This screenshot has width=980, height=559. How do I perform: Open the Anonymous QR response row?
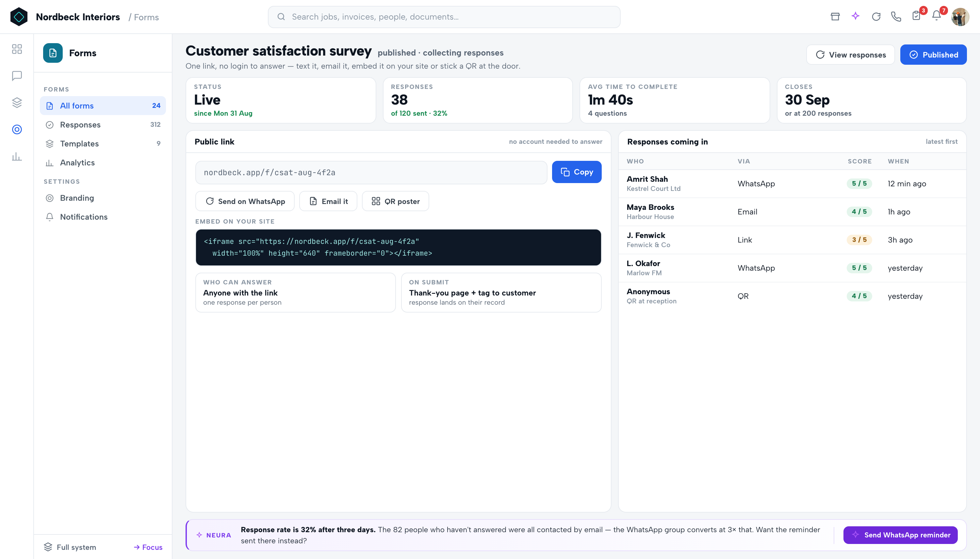(x=792, y=296)
